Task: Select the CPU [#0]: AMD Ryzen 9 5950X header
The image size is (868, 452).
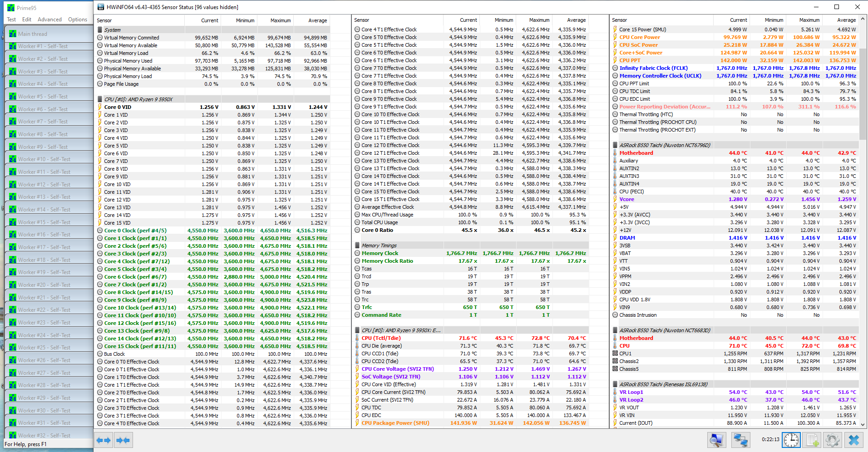Action: pos(212,99)
